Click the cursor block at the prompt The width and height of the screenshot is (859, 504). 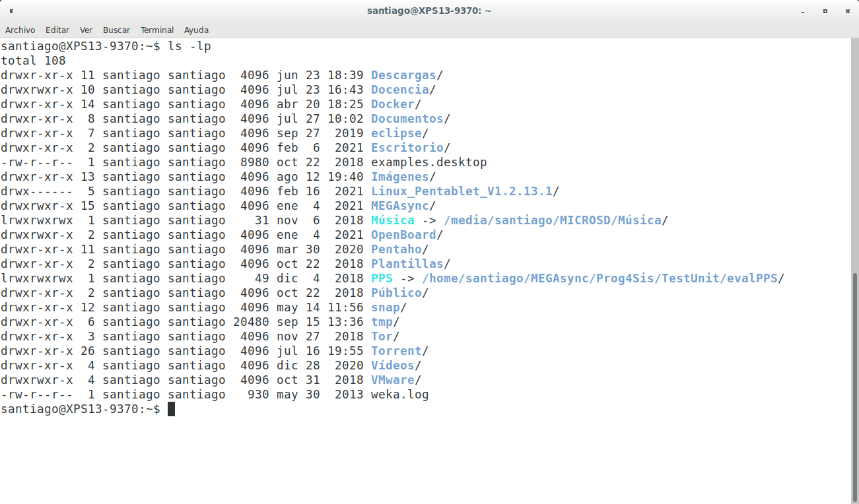pos(172,409)
